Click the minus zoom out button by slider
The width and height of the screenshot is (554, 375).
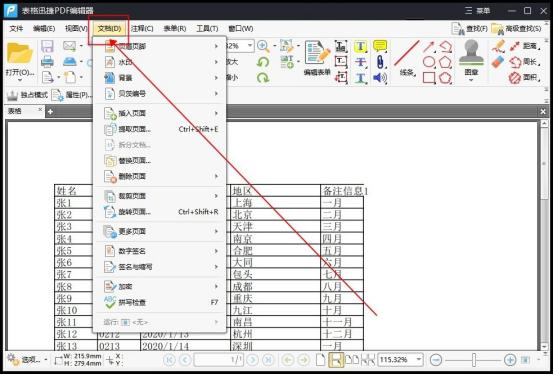(436, 360)
